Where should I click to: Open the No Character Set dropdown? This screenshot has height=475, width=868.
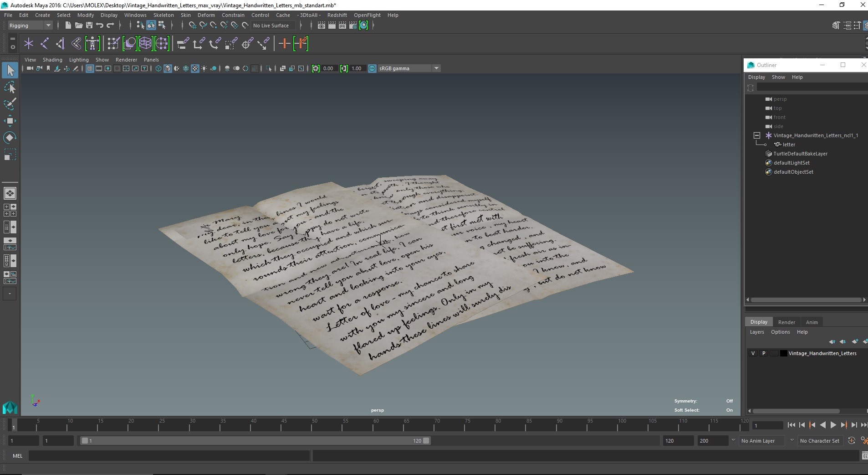click(820, 441)
